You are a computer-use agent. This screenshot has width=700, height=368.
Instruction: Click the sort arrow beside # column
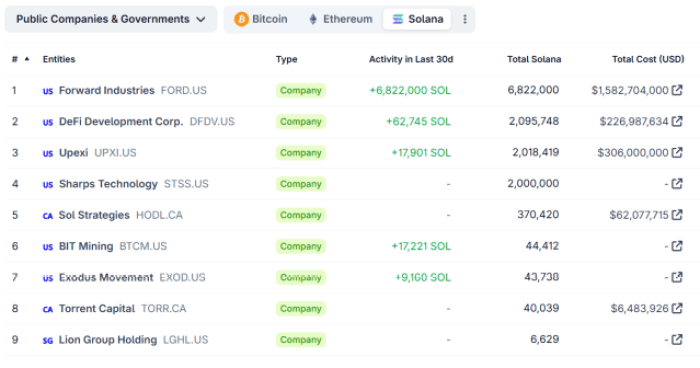(x=27, y=59)
